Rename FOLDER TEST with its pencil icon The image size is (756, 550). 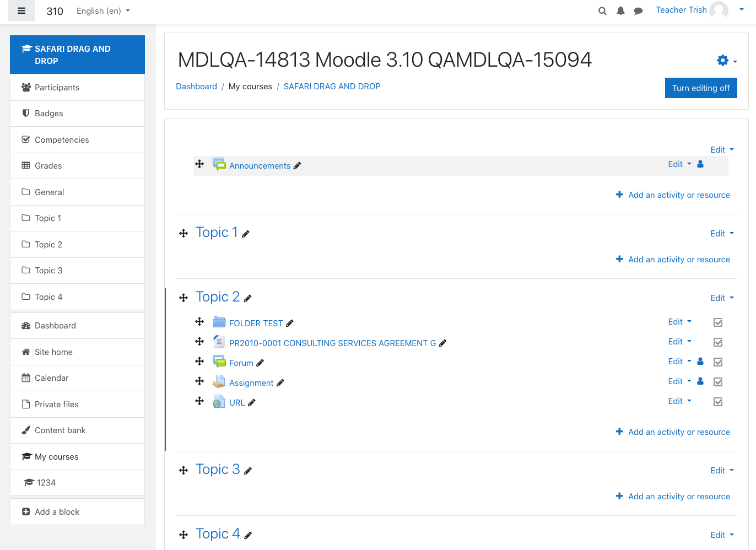click(290, 323)
